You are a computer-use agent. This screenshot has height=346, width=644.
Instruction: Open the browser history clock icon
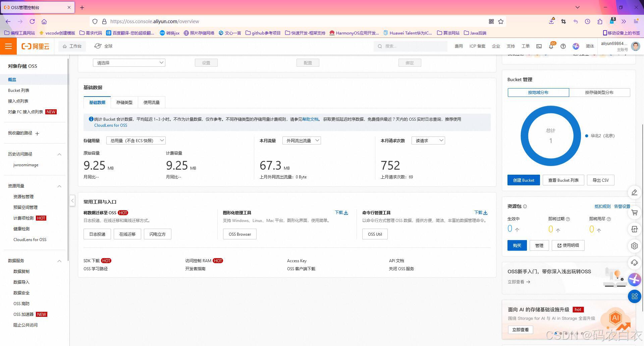point(587,21)
